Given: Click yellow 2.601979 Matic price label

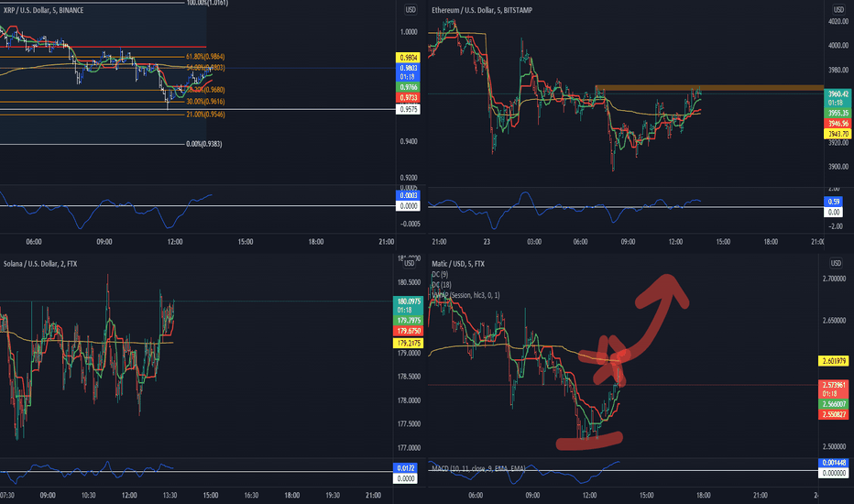Looking at the screenshot, I should [834, 361].
